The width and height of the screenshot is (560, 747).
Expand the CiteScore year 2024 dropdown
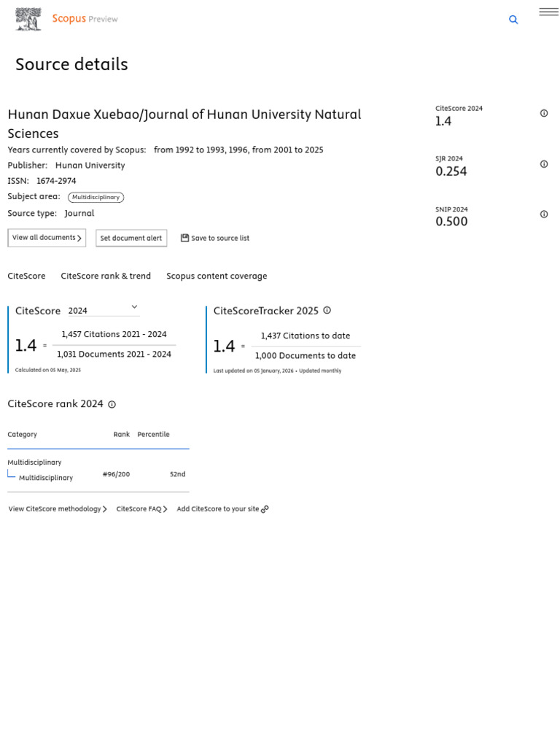(134, 308)
